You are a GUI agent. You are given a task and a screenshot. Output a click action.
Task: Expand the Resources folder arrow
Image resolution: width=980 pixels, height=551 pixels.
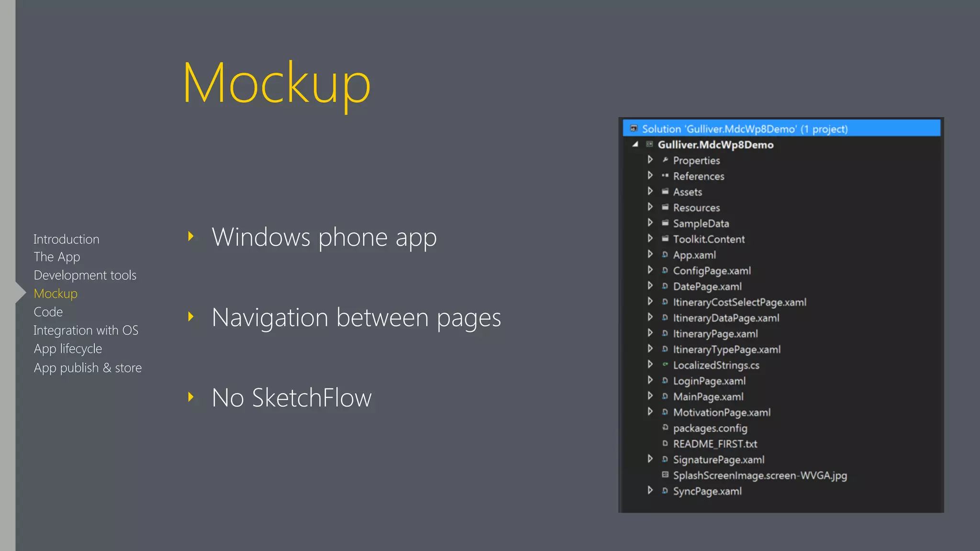click(x=650, y=207)
